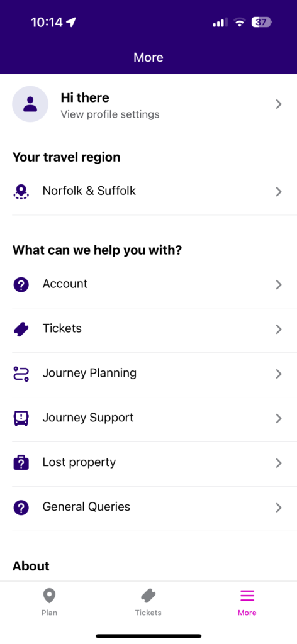Tap the profile avatar icon

30,104
